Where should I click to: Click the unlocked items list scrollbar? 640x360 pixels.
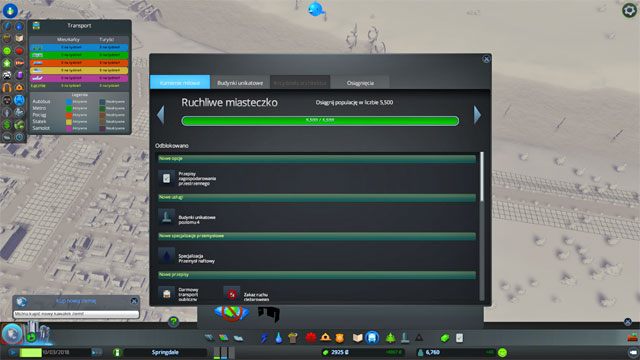482,176
